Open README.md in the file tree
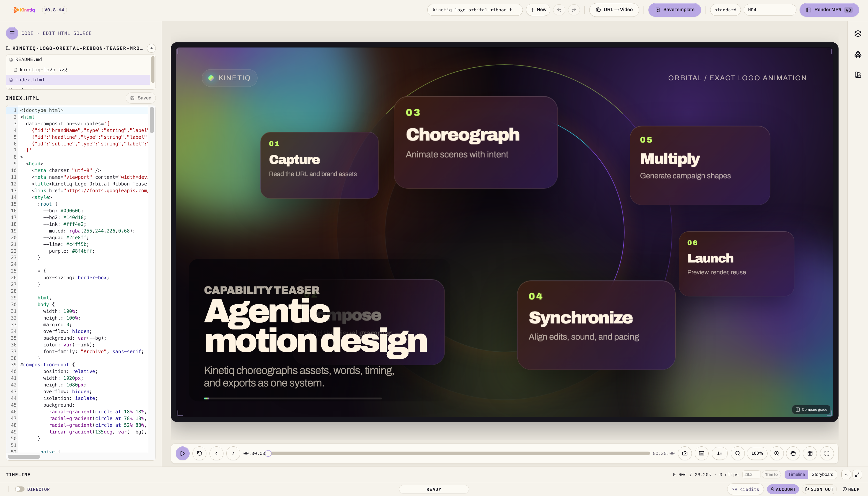Image resolution: width=868 pixels, height=496 pixels. point(78,59)
